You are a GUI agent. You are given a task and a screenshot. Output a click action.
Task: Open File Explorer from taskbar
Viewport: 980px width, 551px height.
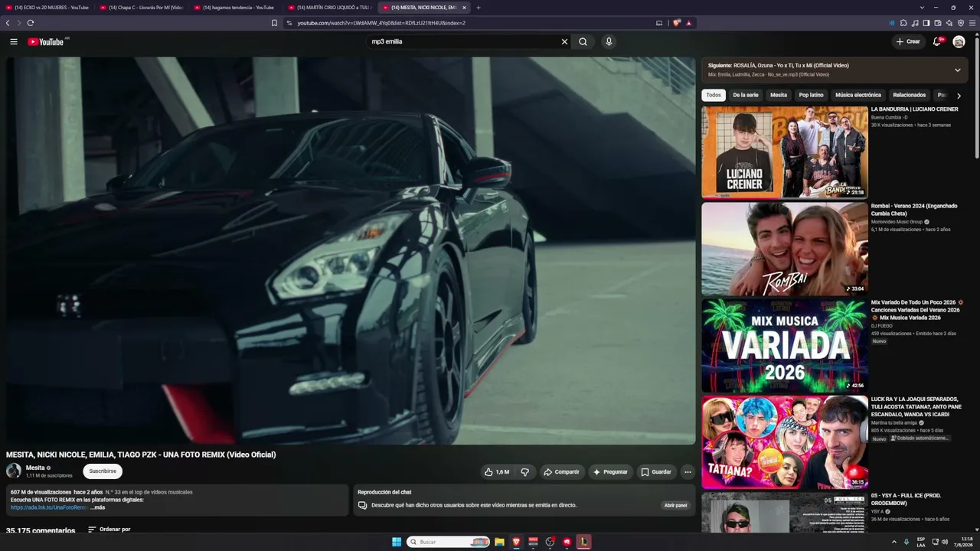[499, 542]
